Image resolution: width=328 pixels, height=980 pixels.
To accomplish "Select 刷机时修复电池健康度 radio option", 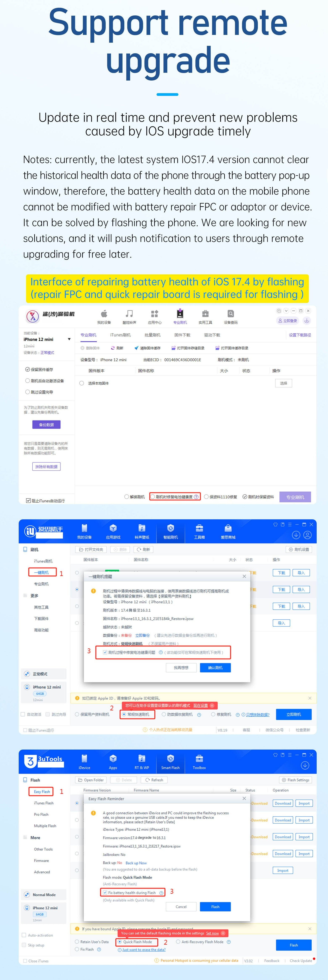I will (153, 497).
